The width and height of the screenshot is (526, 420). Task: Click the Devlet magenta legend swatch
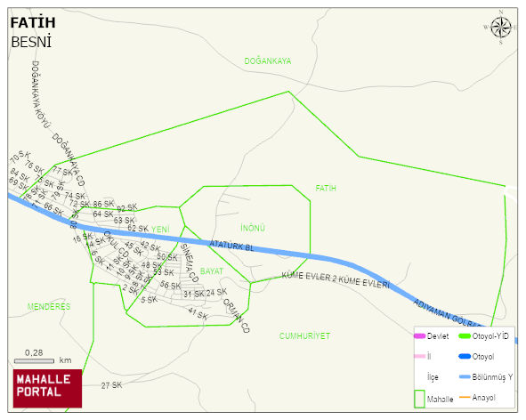pos(420,335)
